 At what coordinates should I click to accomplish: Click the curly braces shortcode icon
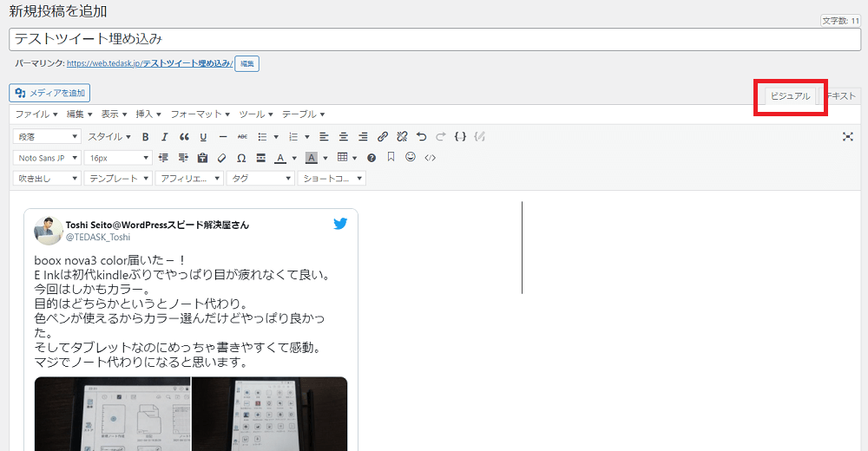tap(460, 137)
